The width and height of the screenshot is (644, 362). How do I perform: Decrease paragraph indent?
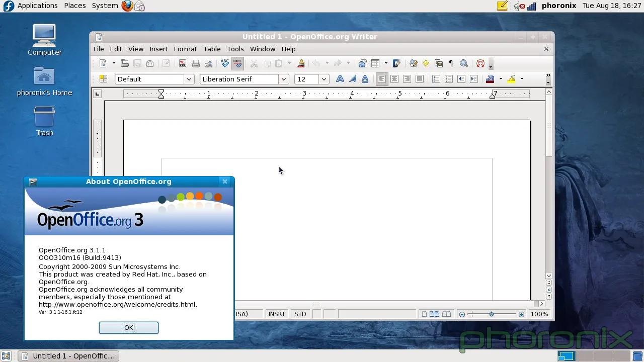point(461,79)
